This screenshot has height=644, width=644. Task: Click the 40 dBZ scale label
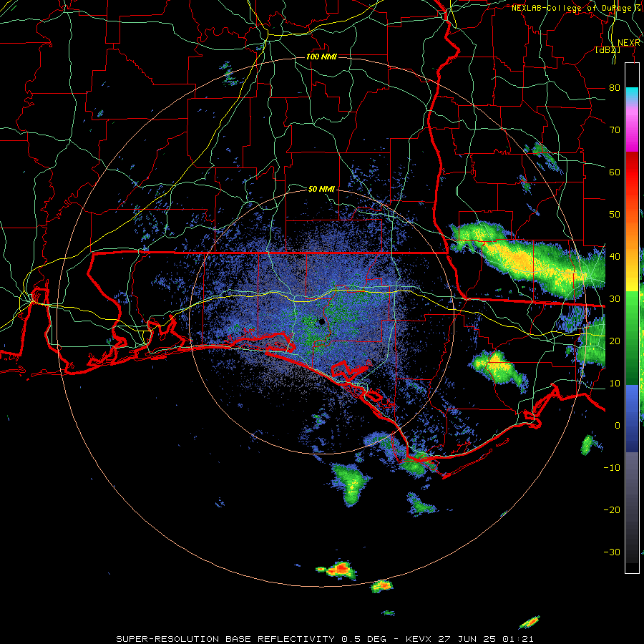(x=615, y=257)
